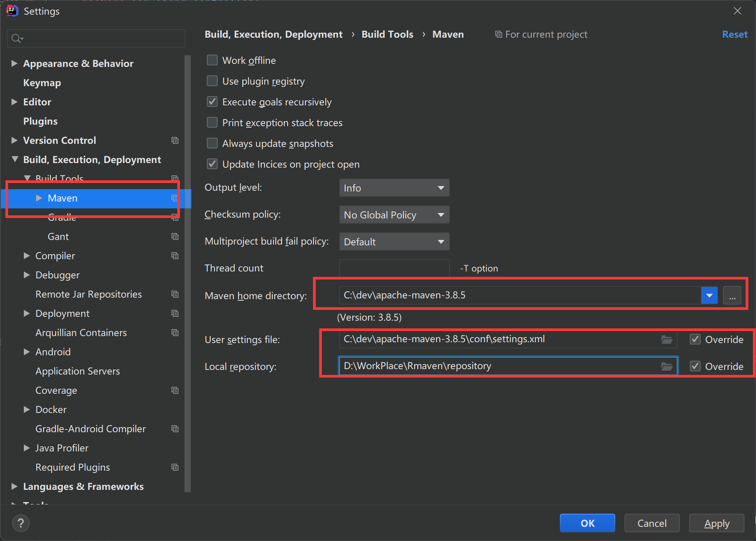Click per-project icon beside Deployment

coord(175,313)
